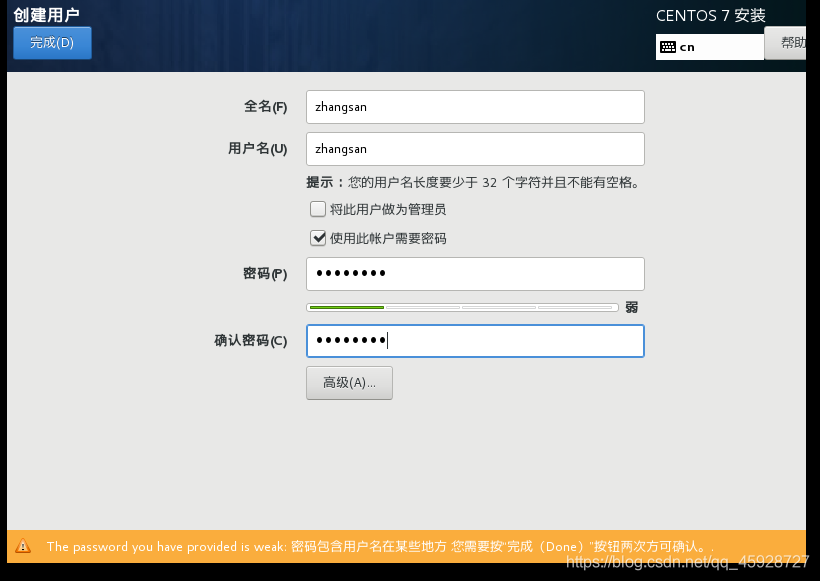The height and width of the screenshot is (581, 820).
Task: Select the cn keyboard layout indicator
Action: [x=710, y=47]
